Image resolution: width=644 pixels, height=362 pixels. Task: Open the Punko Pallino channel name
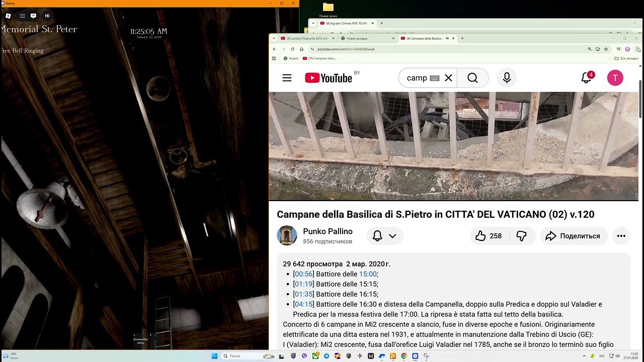click(x=328, y=231)
